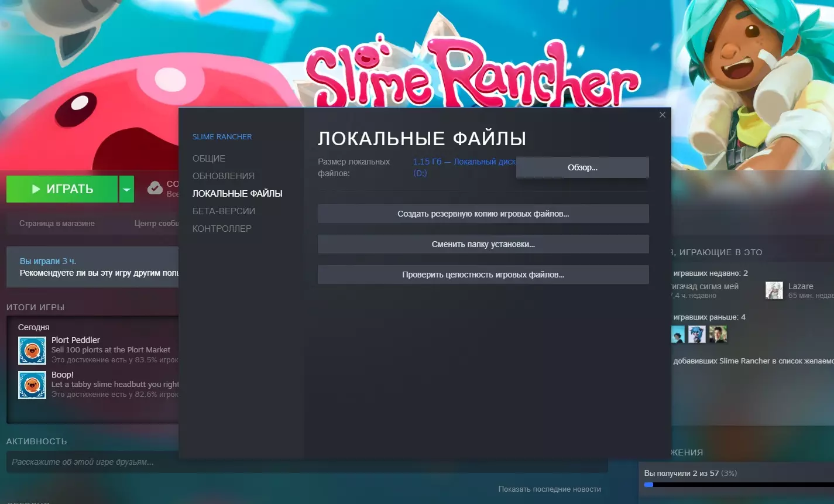
Task: Click the wishlist Slime Rancher text
Action: (754, 361)
